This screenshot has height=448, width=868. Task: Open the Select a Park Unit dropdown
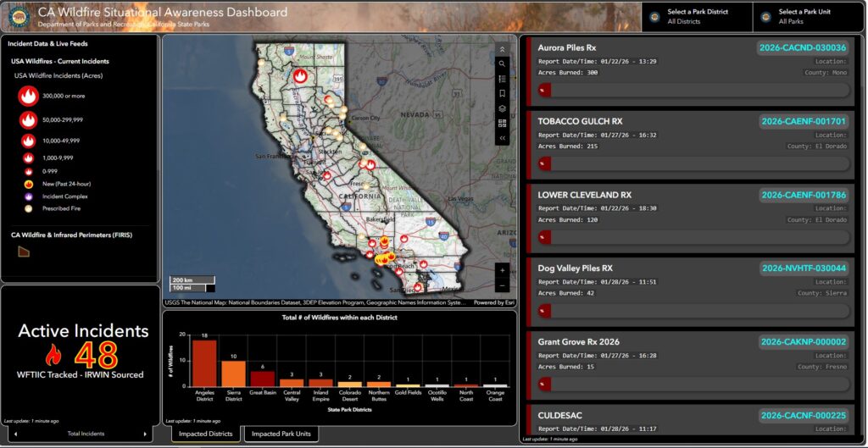(808, 17)
